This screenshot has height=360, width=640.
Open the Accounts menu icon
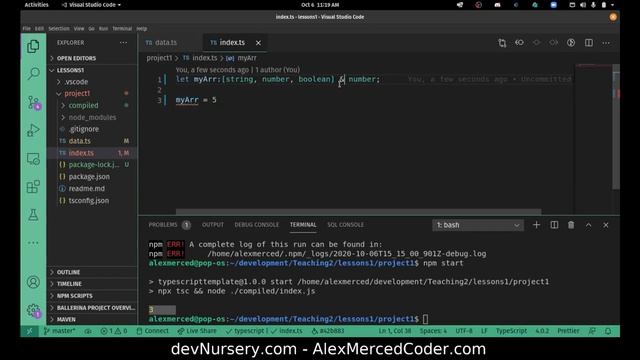click(33, 282)
